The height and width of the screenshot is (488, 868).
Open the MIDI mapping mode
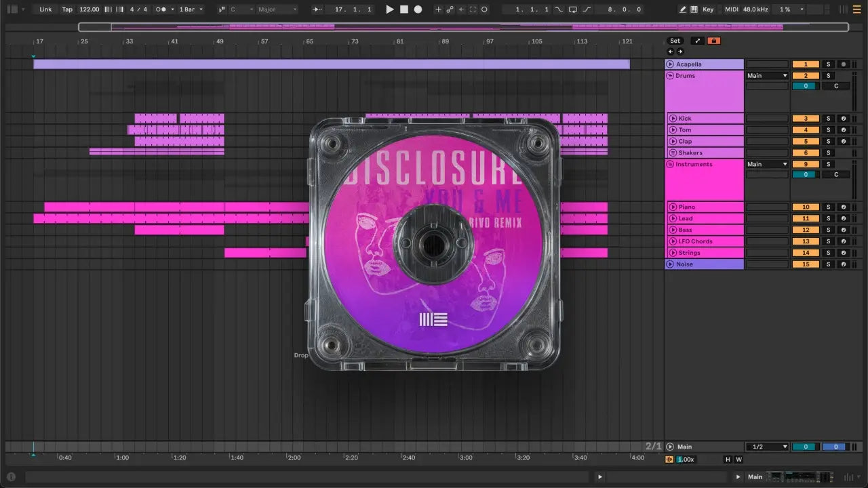coord(731,9)
